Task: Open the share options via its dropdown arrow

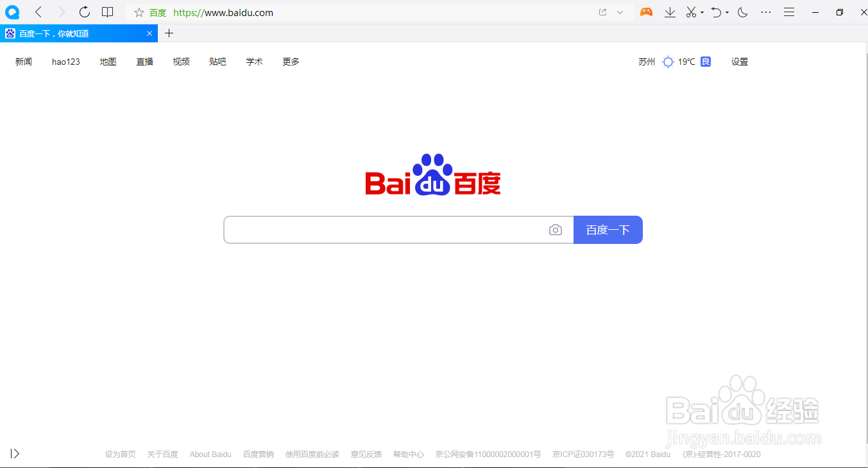Action: click(x=620, y=12)
